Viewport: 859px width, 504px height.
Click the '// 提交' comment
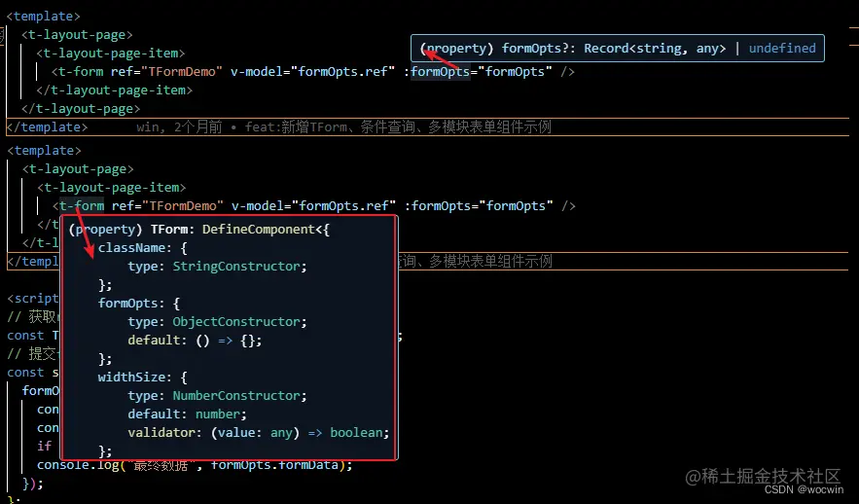pyautogui.click(x=31, y=354)
